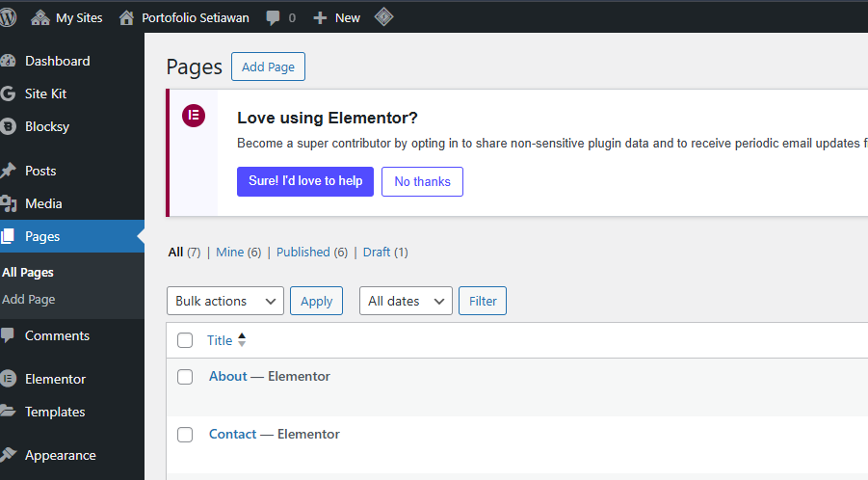Open the Appearance menu
Screen dimensions: 868x480
[x=60, y=455]
